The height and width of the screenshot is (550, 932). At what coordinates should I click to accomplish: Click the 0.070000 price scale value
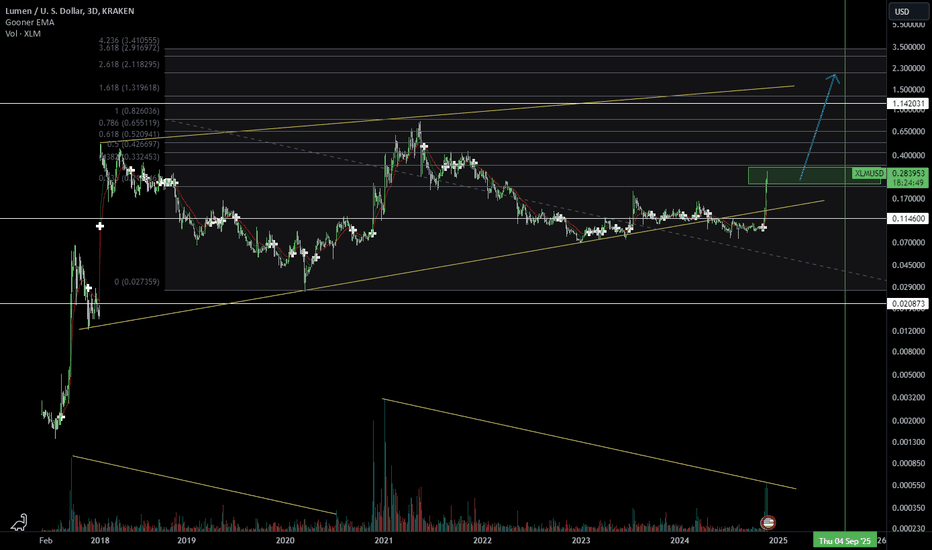pyautogui.click(x=908, y=243)
